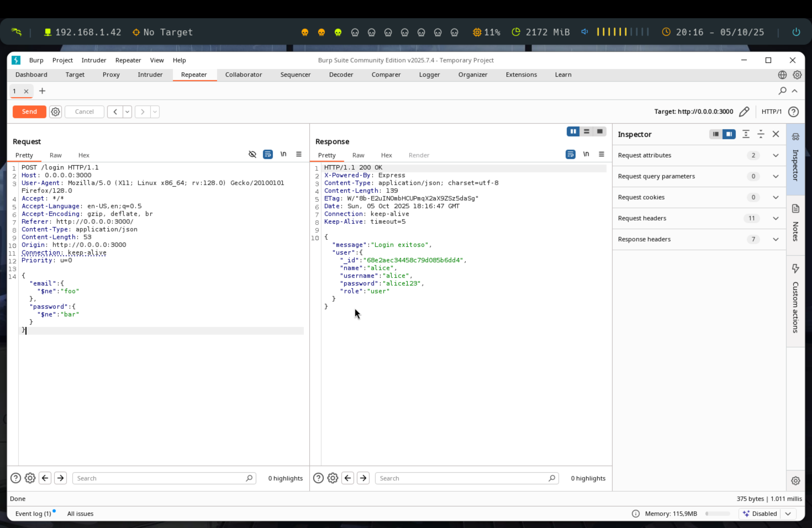812x528 pixels.
Task: Toggle hide non-printable eye icon in Request
Action: pyautogui.click(x=252, y=154)
